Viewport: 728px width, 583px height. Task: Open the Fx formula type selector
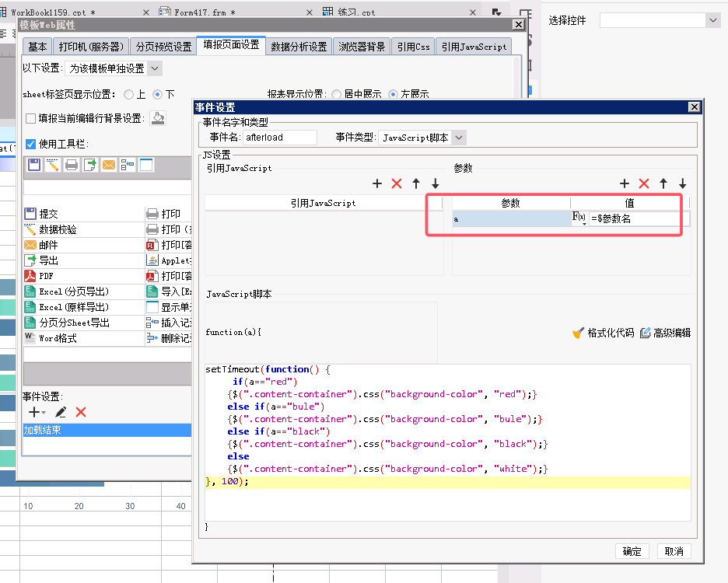tap(579, 218)
